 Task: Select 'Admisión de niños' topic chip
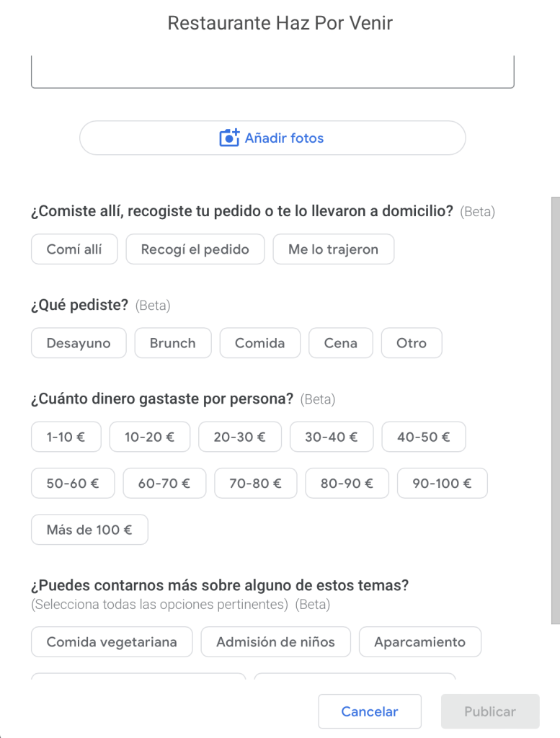pyautogui.click(x=276, y=641)
